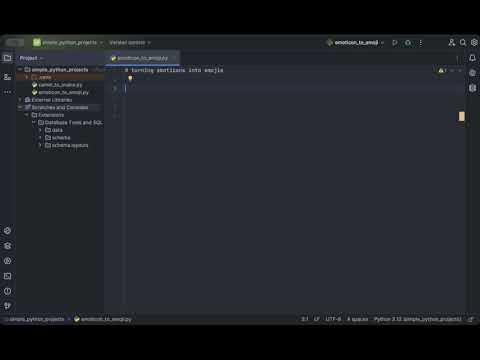This screenshot has width=480, height=360.
Task: Click the comment line in the editor
Action: point(174,70)
